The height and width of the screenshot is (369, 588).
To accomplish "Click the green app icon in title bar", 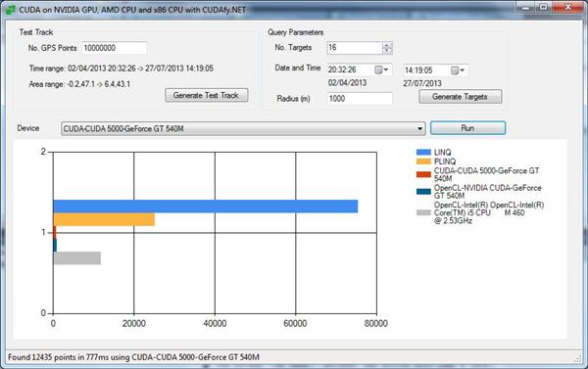I will click(10, 10).
